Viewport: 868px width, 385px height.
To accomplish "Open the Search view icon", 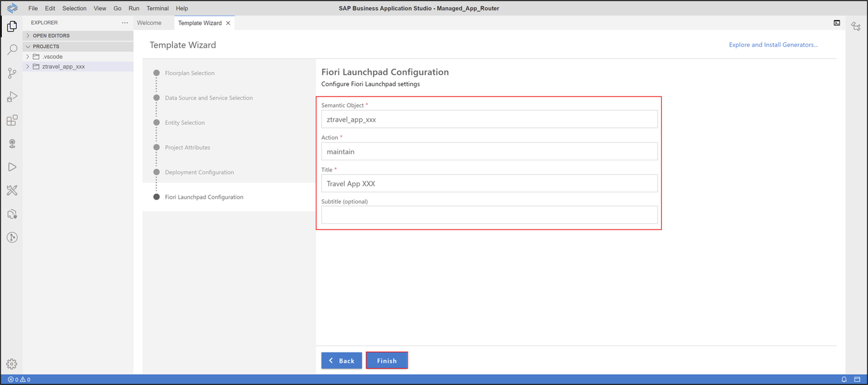I will point(11,49).
